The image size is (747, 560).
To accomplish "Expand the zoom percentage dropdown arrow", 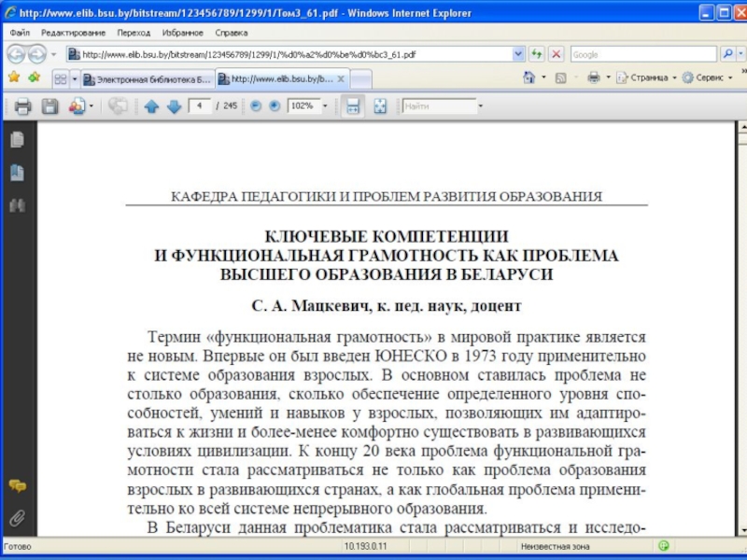I will coord(325,105).
